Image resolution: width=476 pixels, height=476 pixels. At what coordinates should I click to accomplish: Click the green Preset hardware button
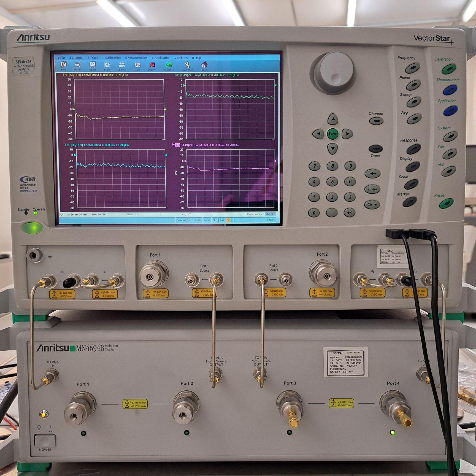(446, 204)
